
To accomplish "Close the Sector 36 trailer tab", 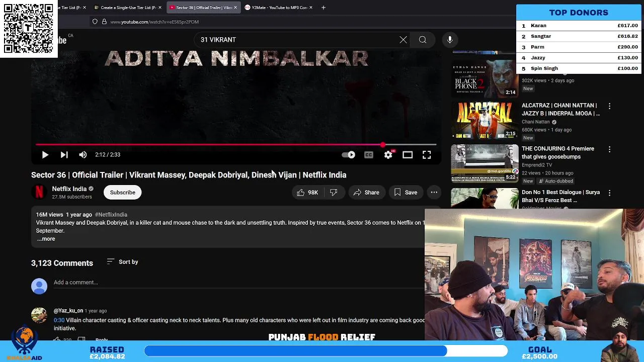I will [x=235, y=8].
